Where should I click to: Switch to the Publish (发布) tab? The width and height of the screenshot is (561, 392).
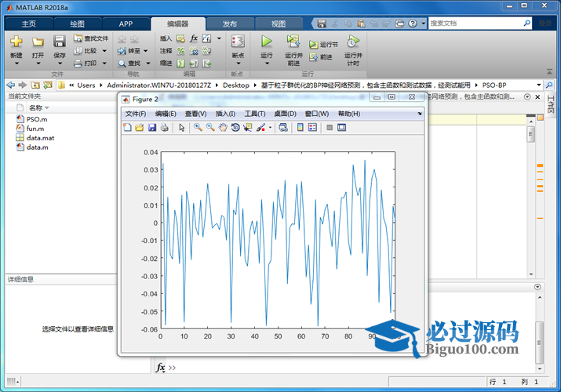230,24
